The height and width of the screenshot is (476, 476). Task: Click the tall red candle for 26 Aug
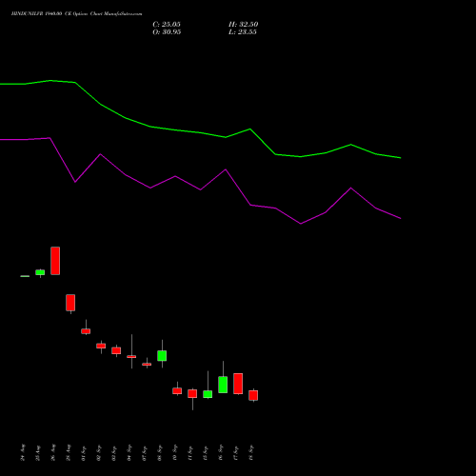click(x=55, y=261)
